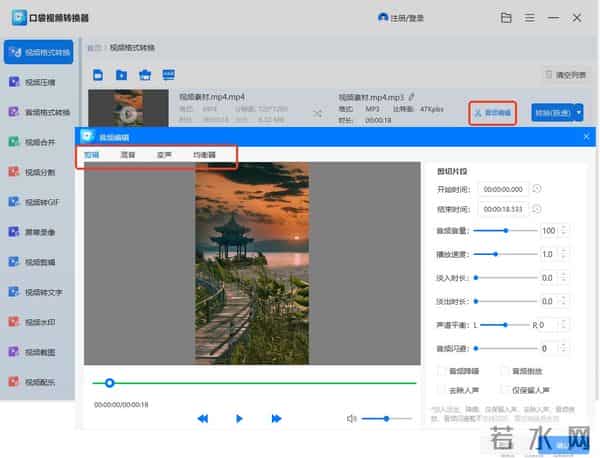Enable the 音频降噪 checkbox
600x458 pixels.
(x=442, y=371)
